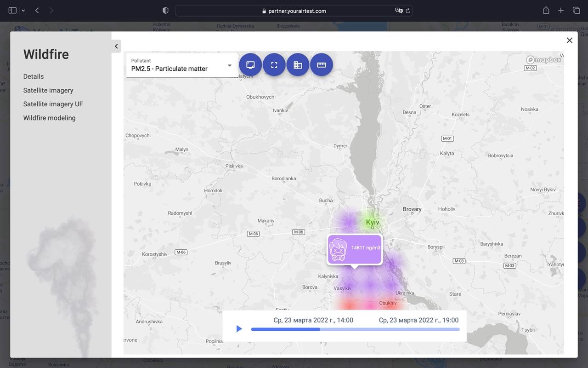The image size is (588, 368).
Task: Click the Pereiaslav label on map
Action: click(509, 314)
